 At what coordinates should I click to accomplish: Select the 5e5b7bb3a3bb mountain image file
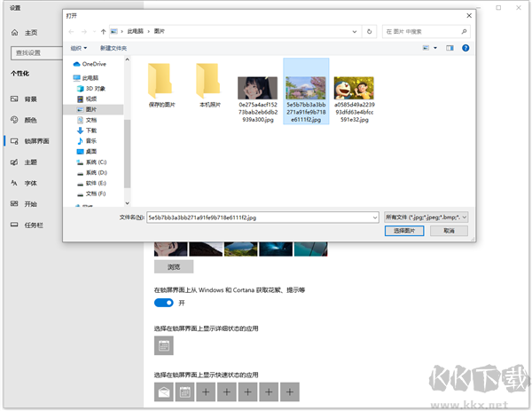click(306, 91)
